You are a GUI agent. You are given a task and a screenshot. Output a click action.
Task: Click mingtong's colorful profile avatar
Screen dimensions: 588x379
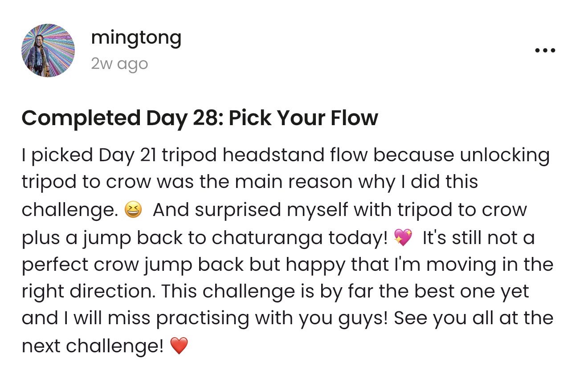(x=48, y=50)
